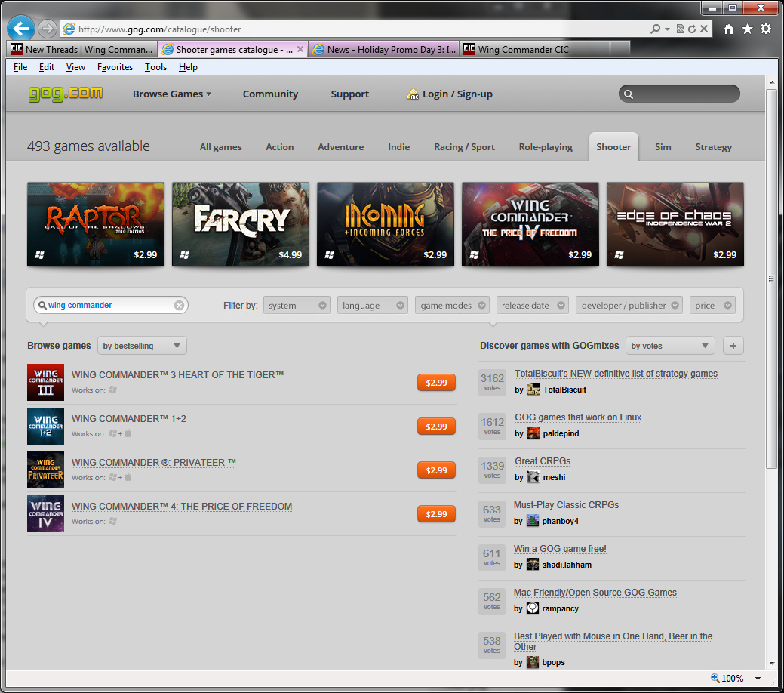Open the Browse Games menu
Screen dimensions: 784x693
pyautogui.click(x=171, y=94)
